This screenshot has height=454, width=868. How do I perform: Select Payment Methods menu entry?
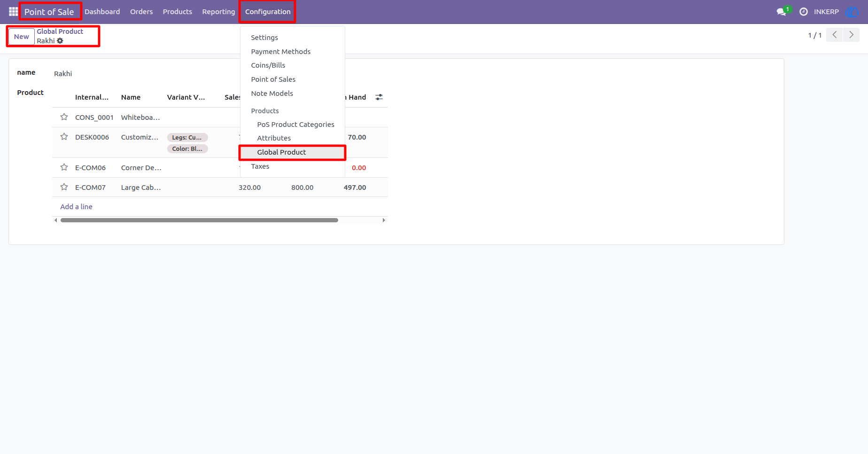(x=292, y=52)
